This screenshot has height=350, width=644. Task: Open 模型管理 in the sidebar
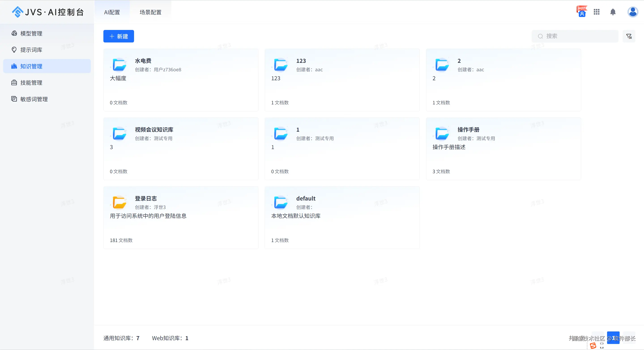31,34
